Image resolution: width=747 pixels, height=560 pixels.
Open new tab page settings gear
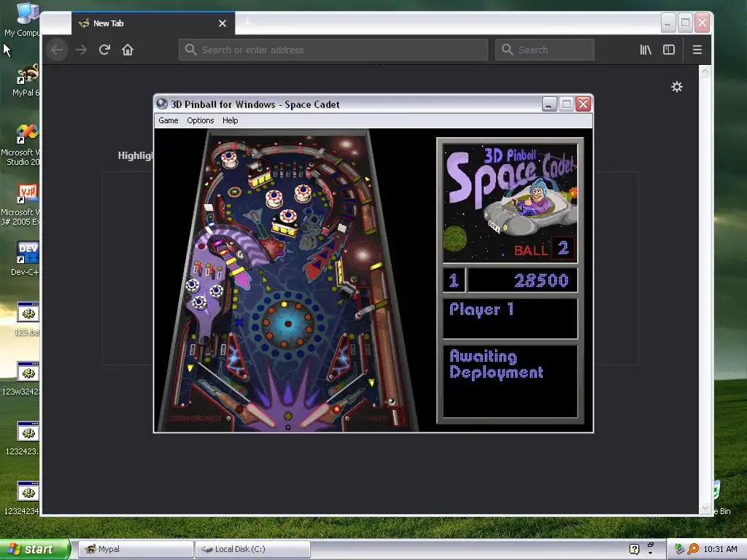pos(677,87)
